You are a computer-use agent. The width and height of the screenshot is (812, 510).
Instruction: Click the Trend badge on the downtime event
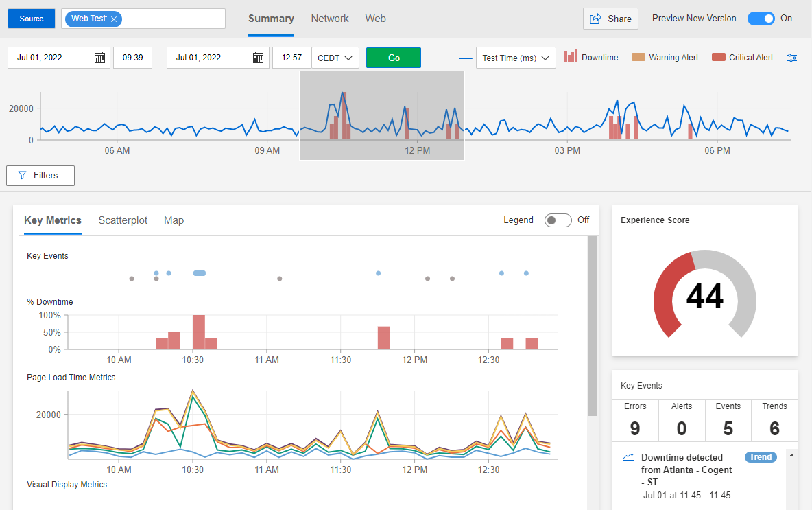click(761, 457)
